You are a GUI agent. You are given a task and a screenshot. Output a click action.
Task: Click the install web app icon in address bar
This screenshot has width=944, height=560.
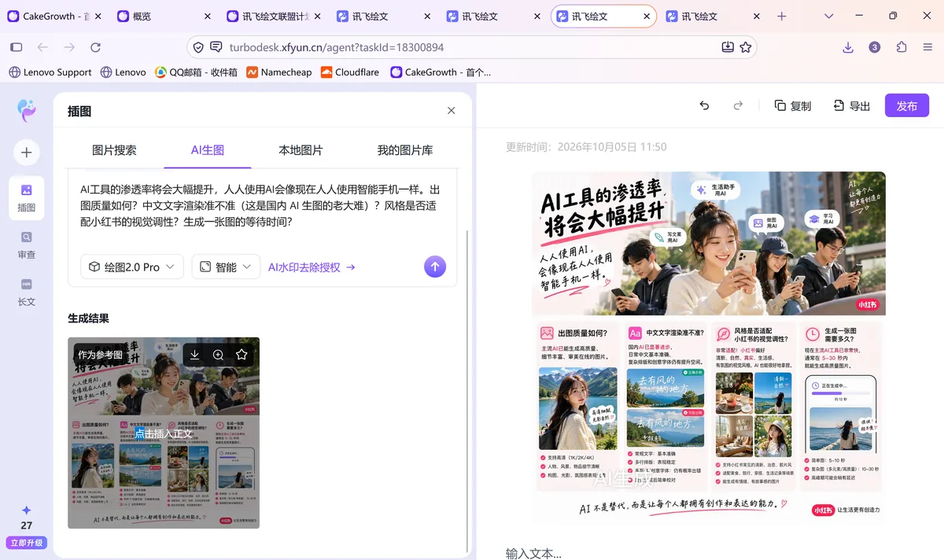click(x=728, y=47)
